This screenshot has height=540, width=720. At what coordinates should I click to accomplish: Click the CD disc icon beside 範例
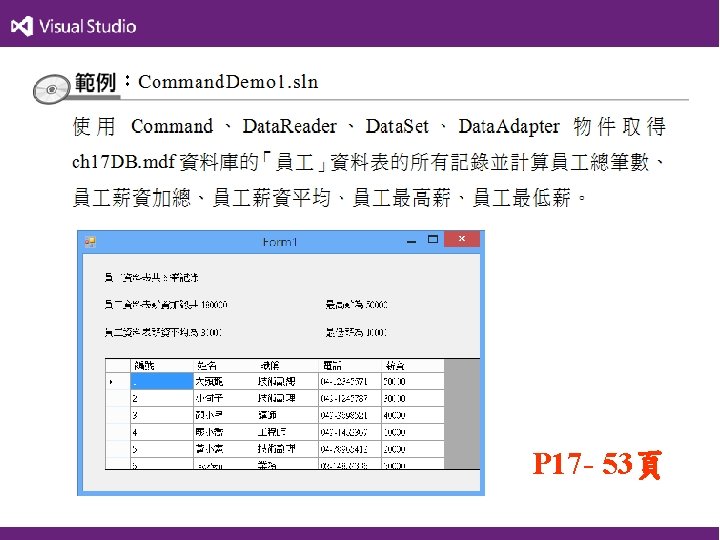coord(51,89)
